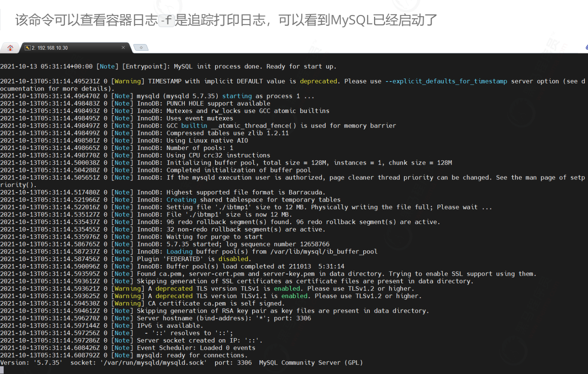This screenshot has width=588, height=374.
Task: Click '32 non-redo rollback segment(s) are active.'
Action: [x=246, y=229]
